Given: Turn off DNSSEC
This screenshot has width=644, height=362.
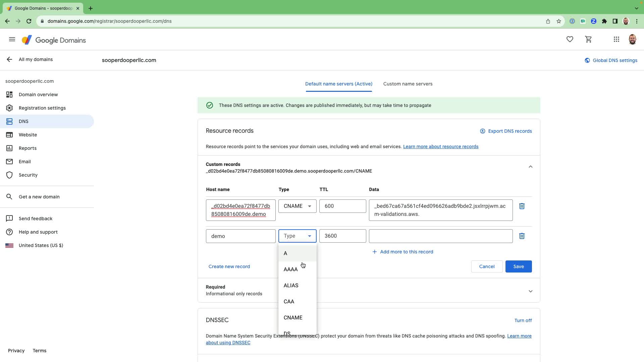Looking at the screenshot, I should (x=523, y=320).
